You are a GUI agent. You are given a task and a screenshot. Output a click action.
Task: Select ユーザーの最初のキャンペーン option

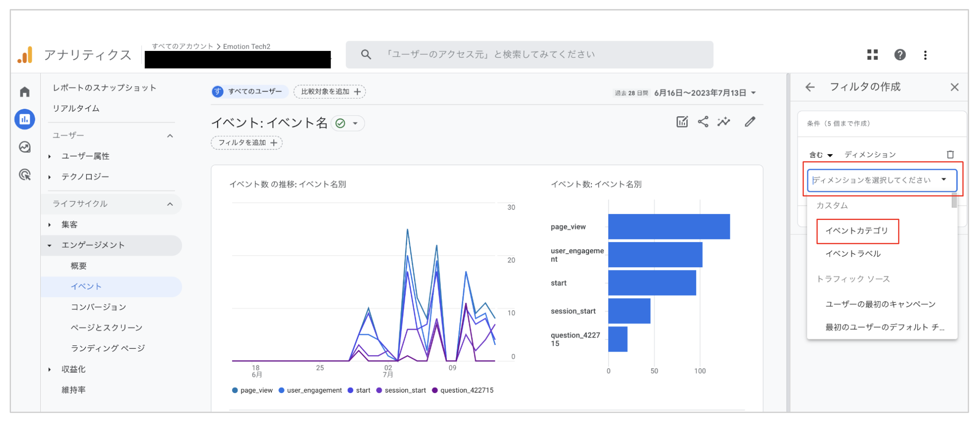(x=880, y=304)
